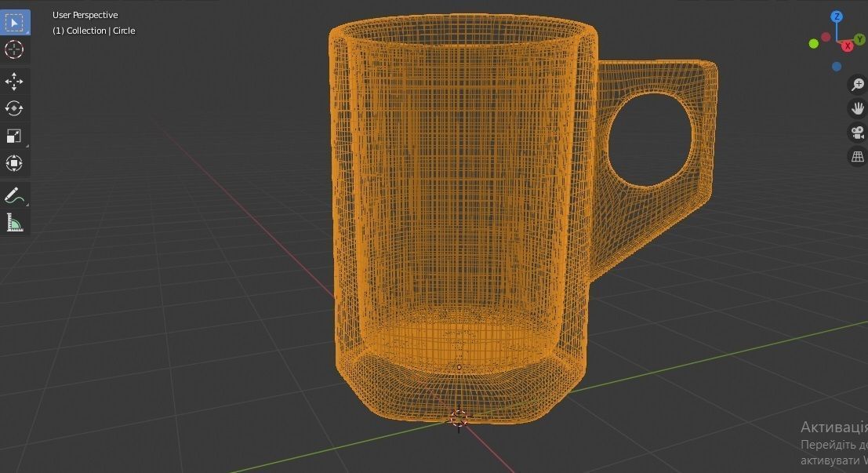Select the Transform tool
This screenshot has height=473, width=868.
(x=14, y=163)
